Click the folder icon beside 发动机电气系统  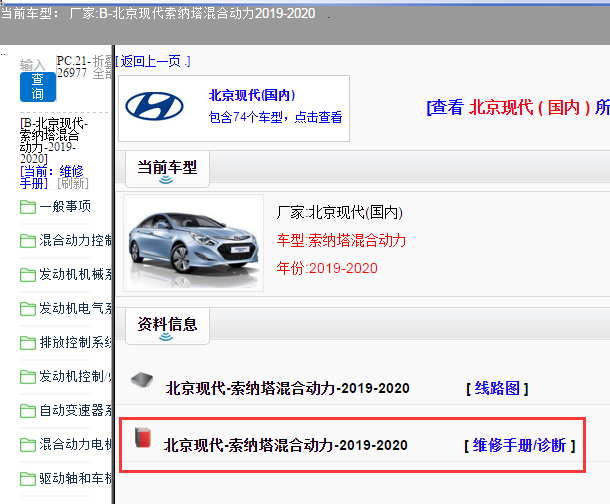coord(28,309)
